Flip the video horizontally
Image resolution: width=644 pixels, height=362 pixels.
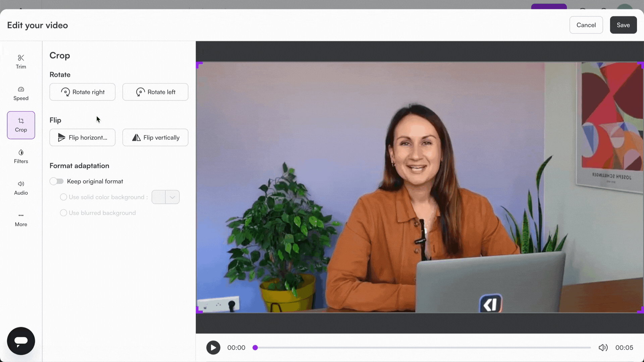point(82,137)
